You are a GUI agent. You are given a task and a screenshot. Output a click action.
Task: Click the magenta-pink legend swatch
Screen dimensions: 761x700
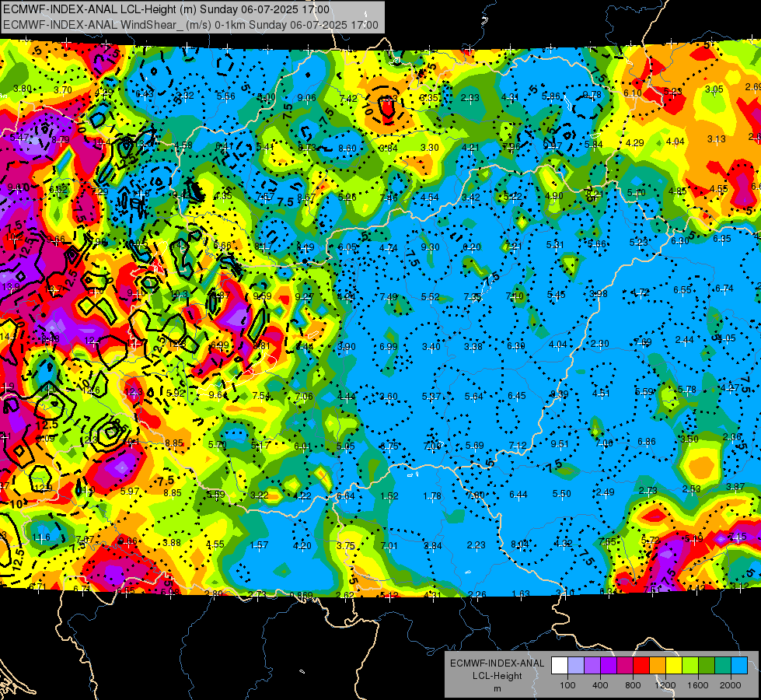point(625,665)
